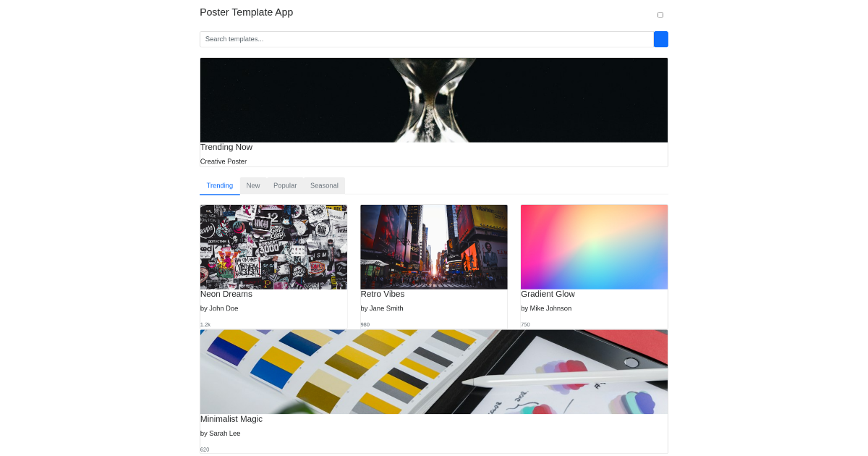Click the author link by Mike Johnson
868x456 pixels.
point(545,308)
